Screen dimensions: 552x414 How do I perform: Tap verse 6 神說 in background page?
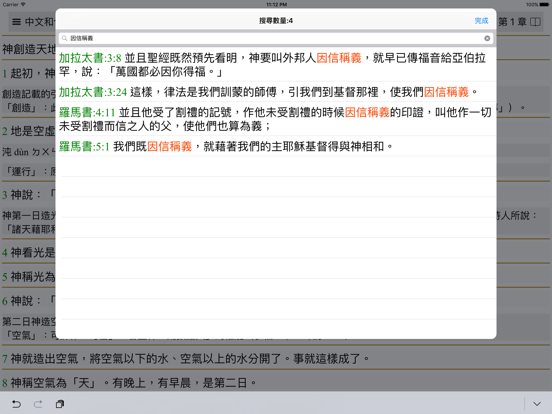(28, 301)
